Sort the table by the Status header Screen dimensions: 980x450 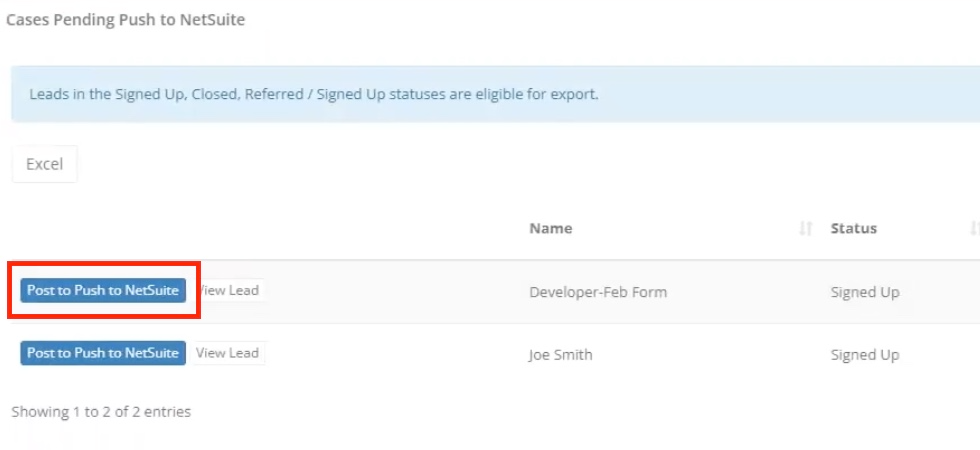[x=854, y=229]
